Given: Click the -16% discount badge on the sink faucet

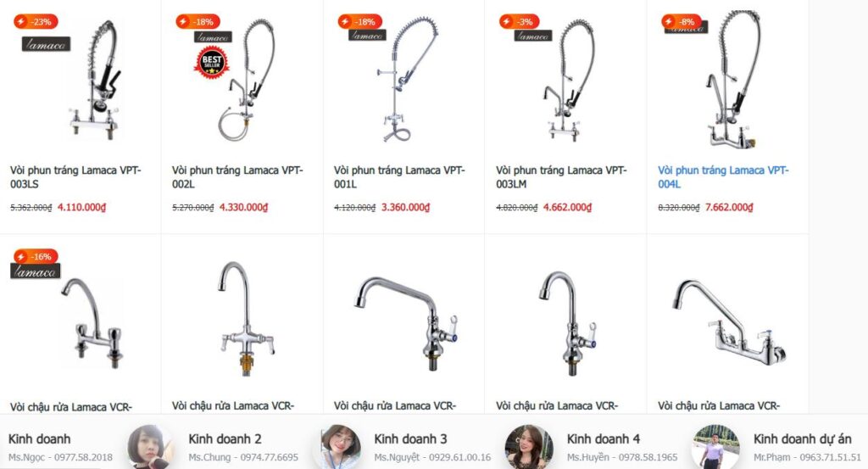Looking at the screenshot, I should pyautogui.click(x=36, y=256).
